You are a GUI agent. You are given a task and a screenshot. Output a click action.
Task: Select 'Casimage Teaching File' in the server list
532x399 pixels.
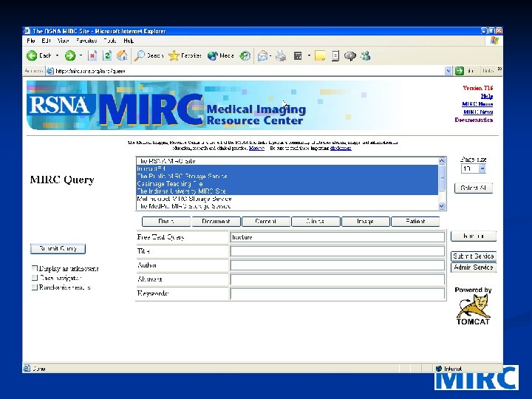[287, 183]
